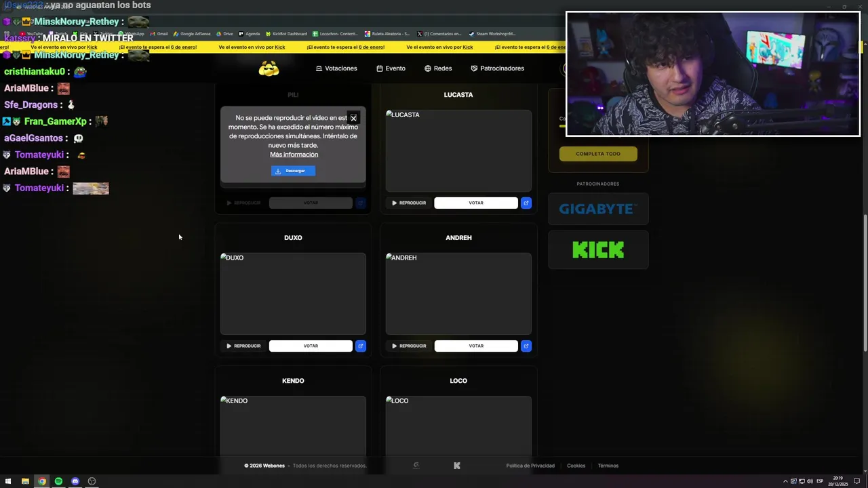The width and height of the screenshot is (868, 488).
Task: Open LUCASTA's blue share icon
Action: (x=526, y=203)
